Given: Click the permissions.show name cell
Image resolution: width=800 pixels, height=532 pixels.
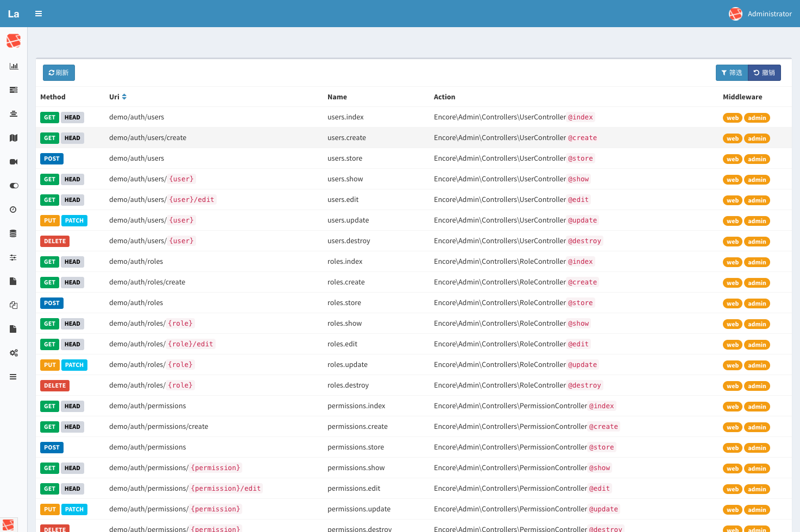Looking at the screenshot, I should click(x=356, y=468).
